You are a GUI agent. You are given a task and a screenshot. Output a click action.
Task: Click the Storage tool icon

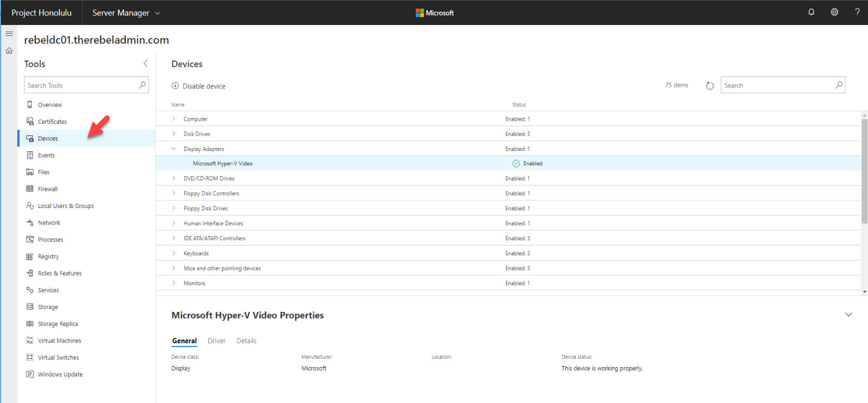(x=30, y=307)
